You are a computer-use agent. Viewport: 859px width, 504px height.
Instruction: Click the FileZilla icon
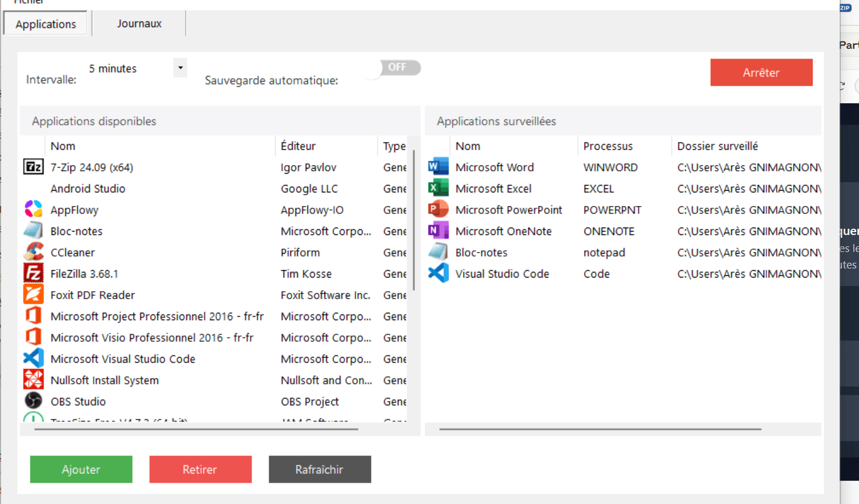pos(34,274)
